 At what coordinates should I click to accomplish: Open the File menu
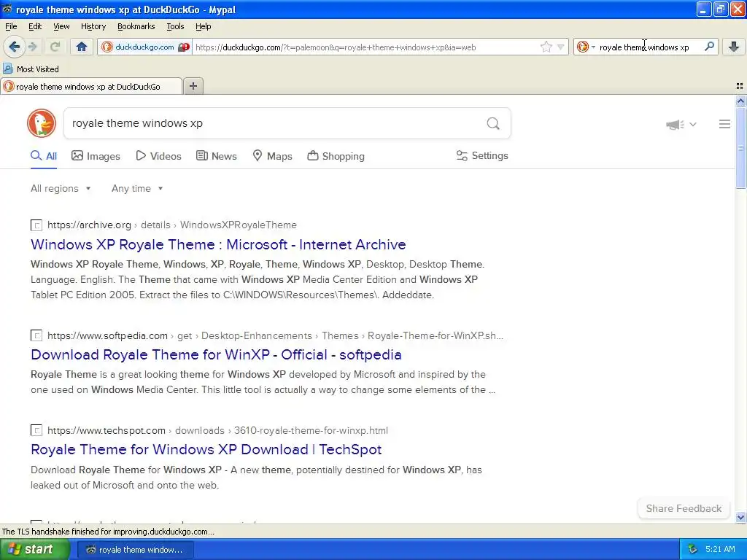pos(11,26)
